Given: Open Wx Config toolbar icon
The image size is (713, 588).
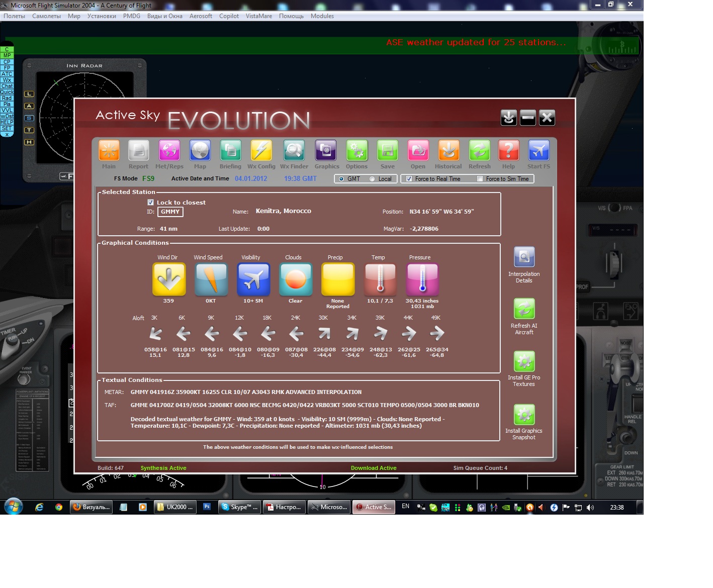Looking at the screenshot, I should [261, 151].
